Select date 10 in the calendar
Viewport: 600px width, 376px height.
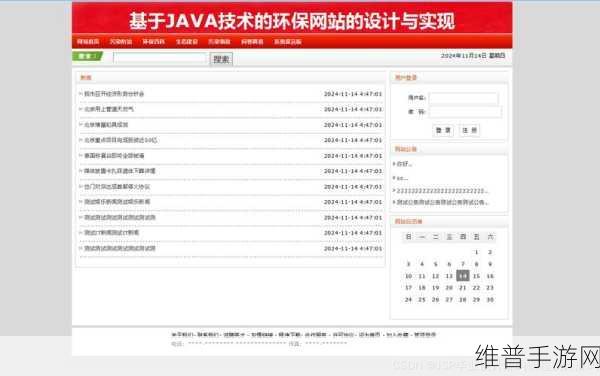pyautogui.click(x=408, y=276)
